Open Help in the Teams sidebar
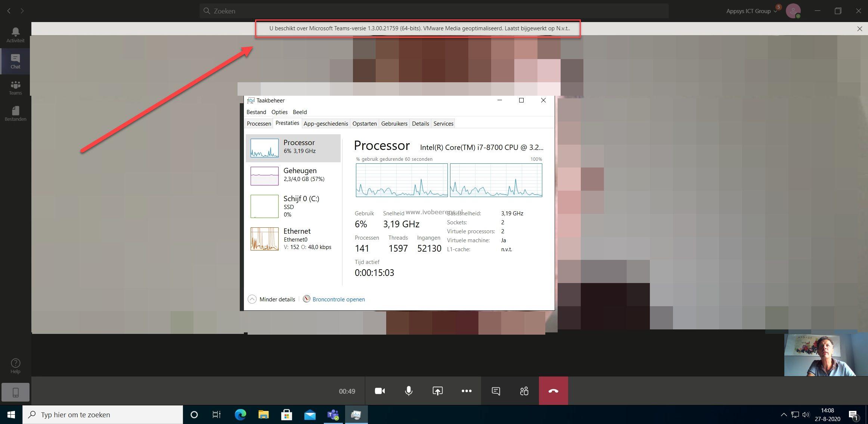Screen dimensions: 868x424 15,366
